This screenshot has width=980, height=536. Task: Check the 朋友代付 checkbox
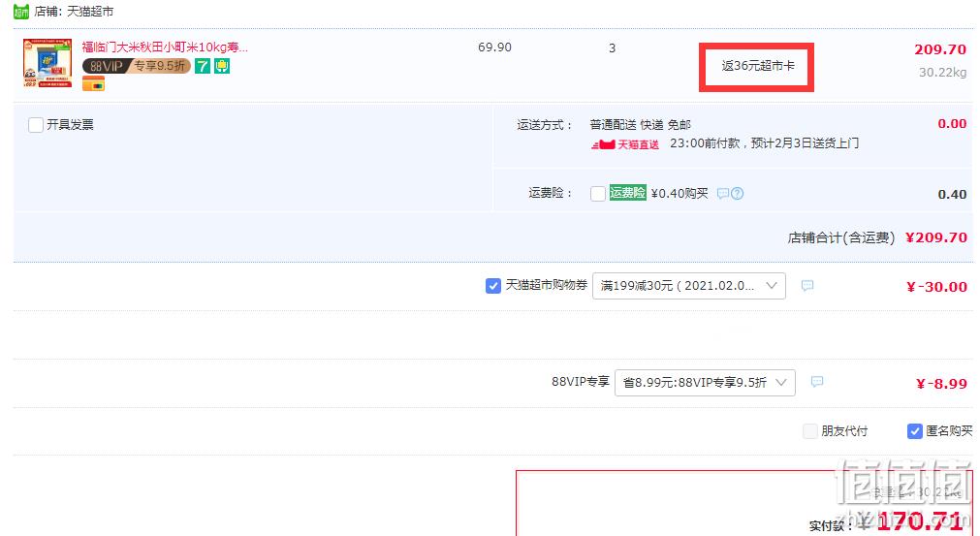[x=810, y=431]
